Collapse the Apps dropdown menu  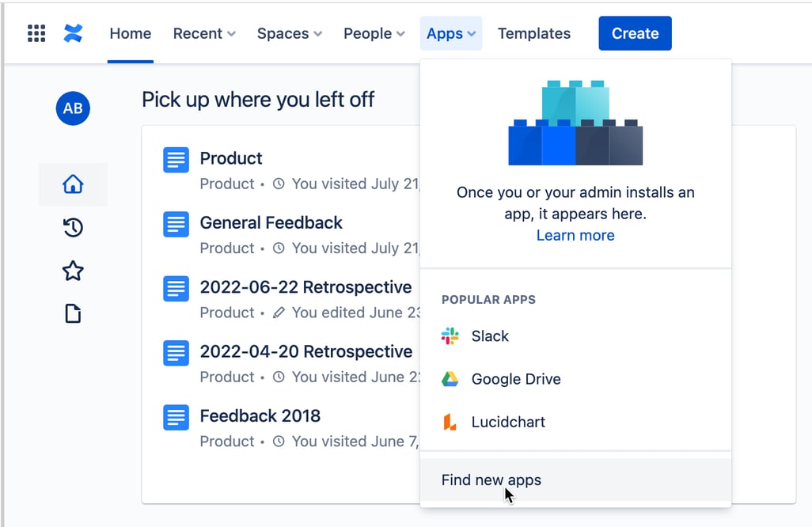(451, 33)
